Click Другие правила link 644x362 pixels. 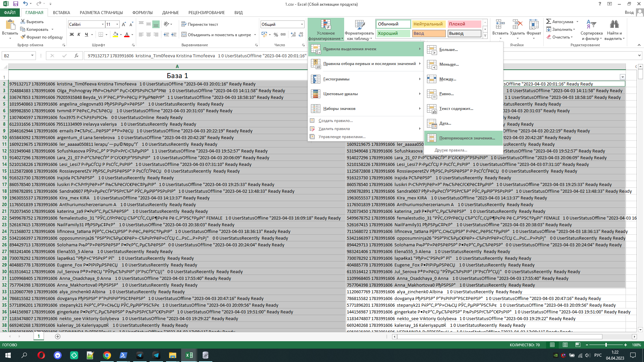point(451,150)
